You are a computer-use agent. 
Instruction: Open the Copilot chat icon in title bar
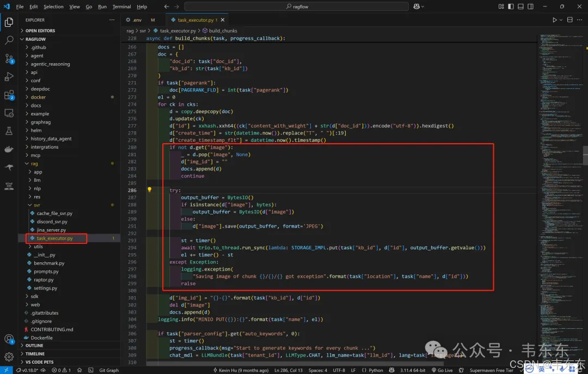coord(416,7)
